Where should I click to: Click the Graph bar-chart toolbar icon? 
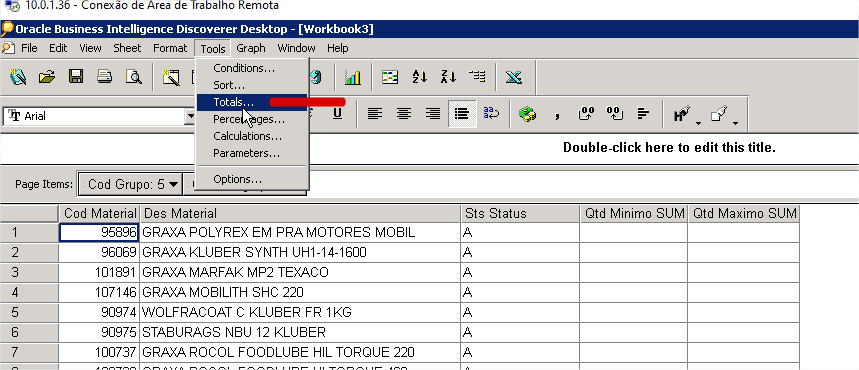[x=352, y=77]
